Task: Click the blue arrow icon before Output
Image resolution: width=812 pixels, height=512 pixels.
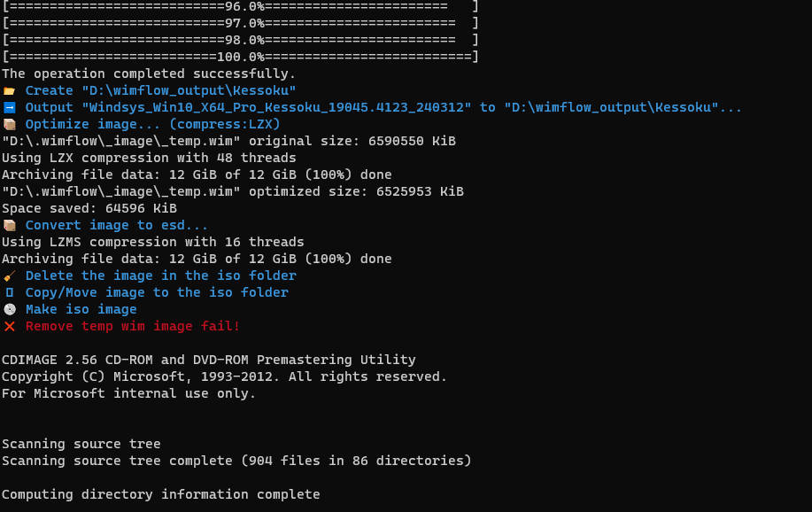Action: pyautogui.click(x=10, y=107)
